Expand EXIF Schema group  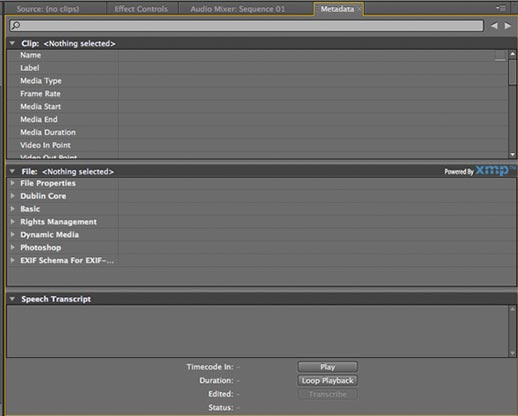pyautogui.click(x=13, y=260)
